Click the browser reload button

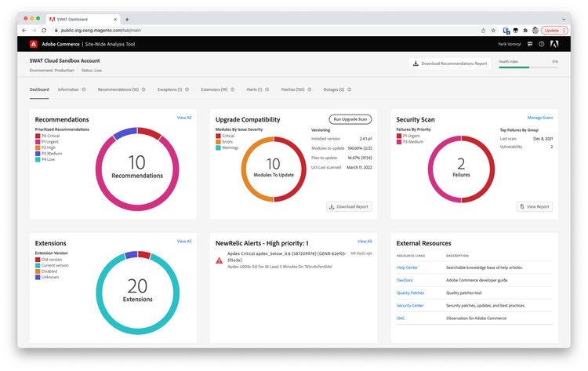[x=44, y=30]
